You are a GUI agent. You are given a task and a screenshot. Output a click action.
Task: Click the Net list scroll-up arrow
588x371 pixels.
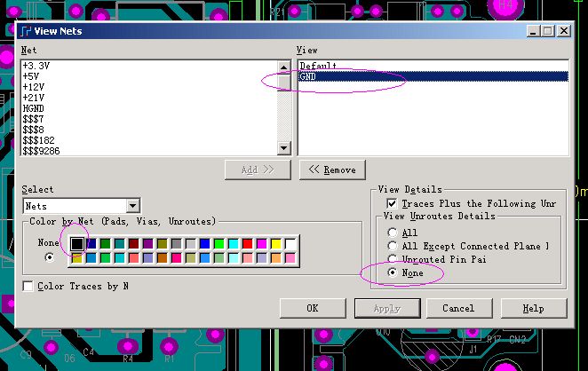(x=284, y=67)
